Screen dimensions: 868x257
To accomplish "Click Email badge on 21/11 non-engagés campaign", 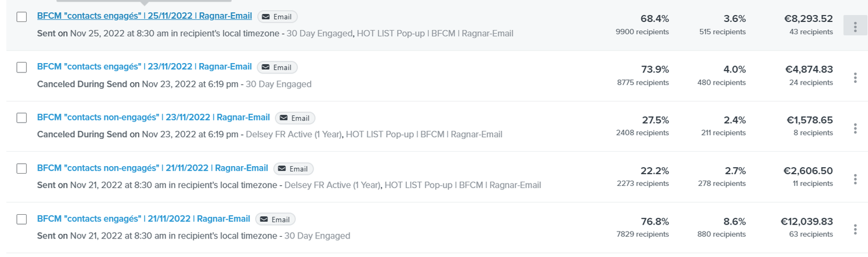I will [x=293, y=169].
